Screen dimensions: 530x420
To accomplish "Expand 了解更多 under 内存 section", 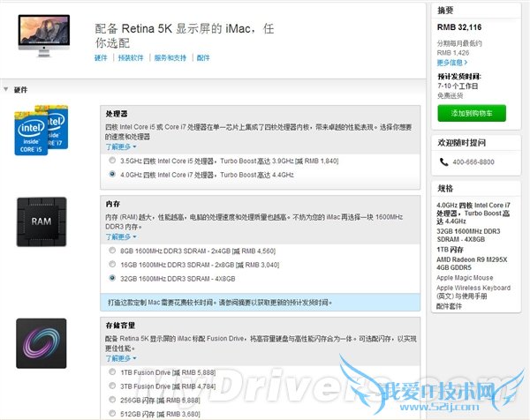I will 121,236.
